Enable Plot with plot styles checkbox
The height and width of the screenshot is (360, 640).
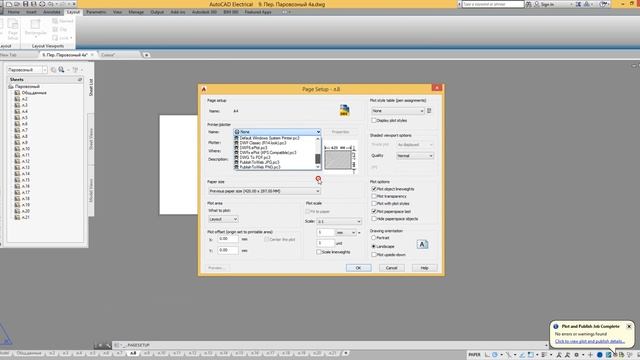coord(374,203)
